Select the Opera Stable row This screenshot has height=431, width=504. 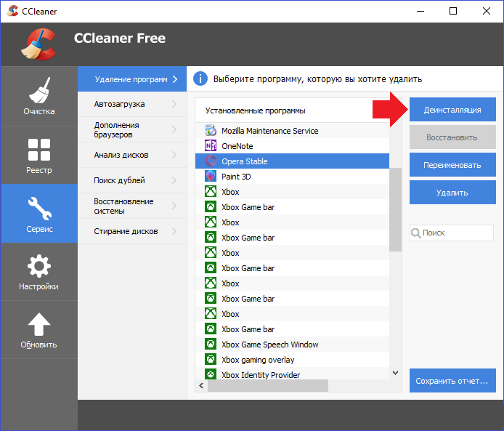tap(293, 161)
